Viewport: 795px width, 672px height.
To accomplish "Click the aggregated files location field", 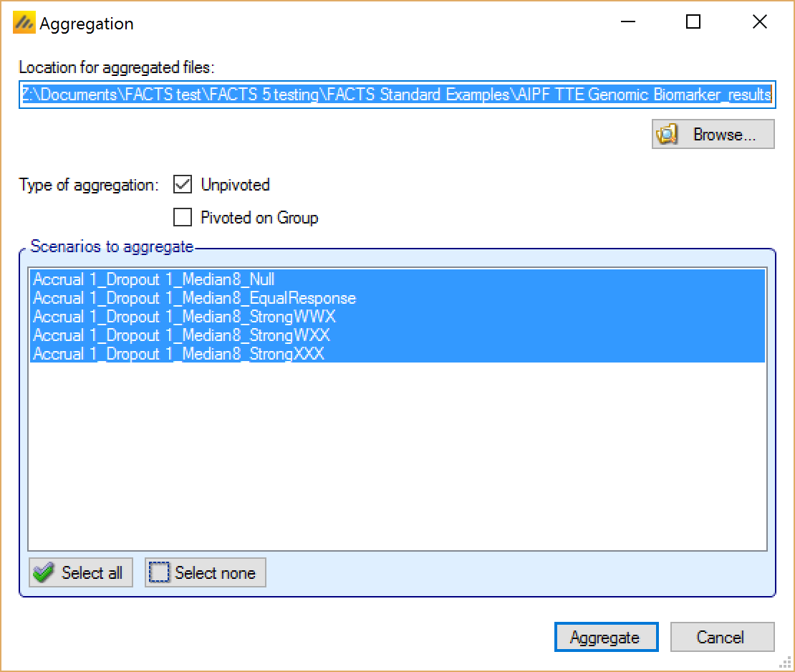I will tap(396, 95).
